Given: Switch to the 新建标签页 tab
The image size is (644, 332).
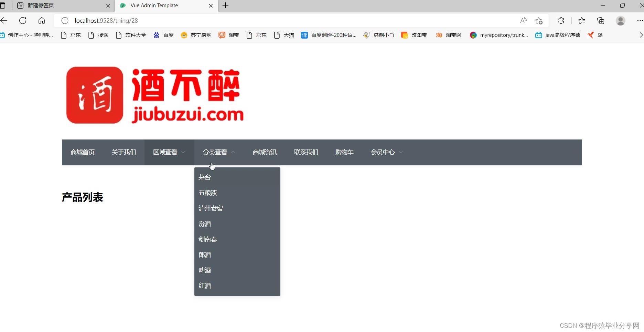Looking at the screenshot, I should pyautogui.click(x=64, y=6).
